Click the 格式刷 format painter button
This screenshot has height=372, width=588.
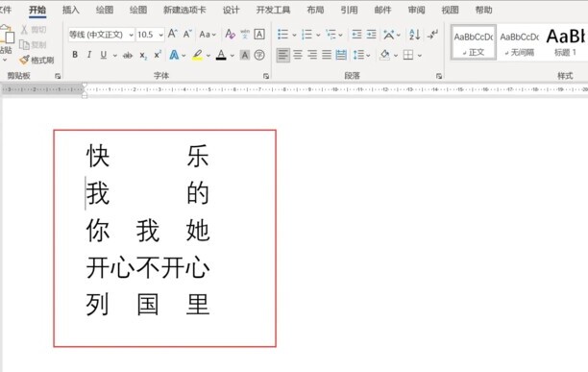(x=37, y=60)
